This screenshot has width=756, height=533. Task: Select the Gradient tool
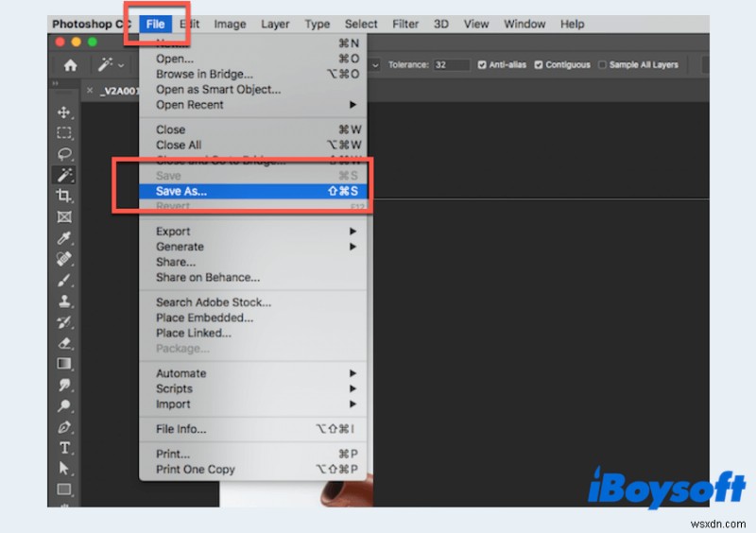coord(63,364)
